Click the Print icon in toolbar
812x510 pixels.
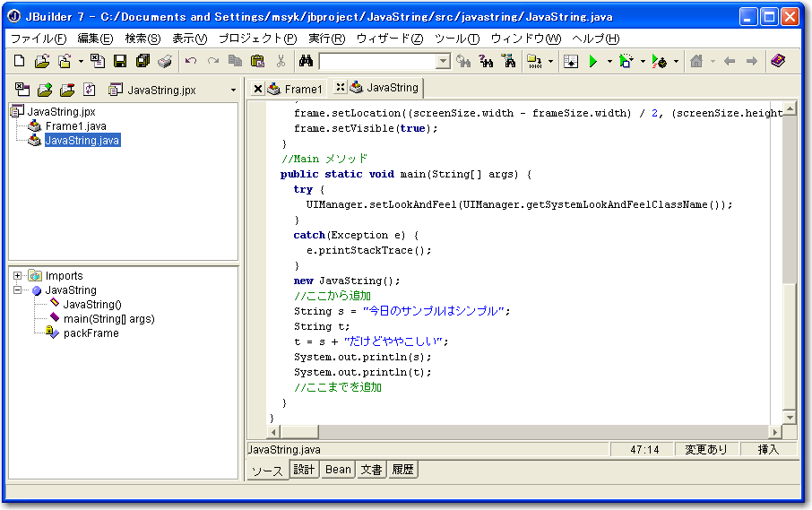(165, 61)
